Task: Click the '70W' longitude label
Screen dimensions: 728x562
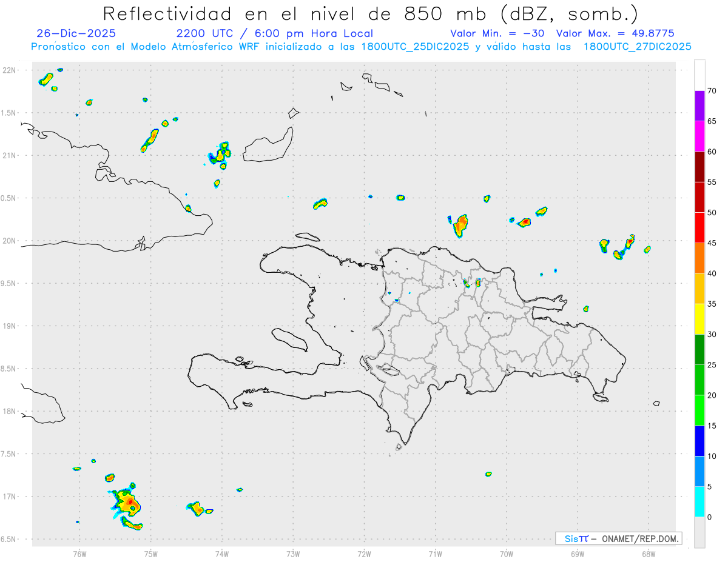Action: 507,554
